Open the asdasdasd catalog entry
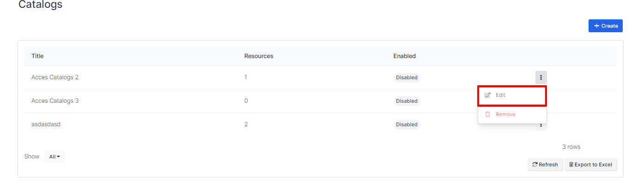This screenshot has width=644, height=188. pos(46,124)
